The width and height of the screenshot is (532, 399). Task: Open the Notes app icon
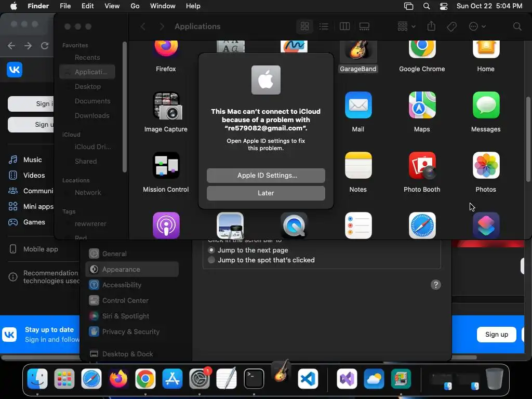pos(358,166)
